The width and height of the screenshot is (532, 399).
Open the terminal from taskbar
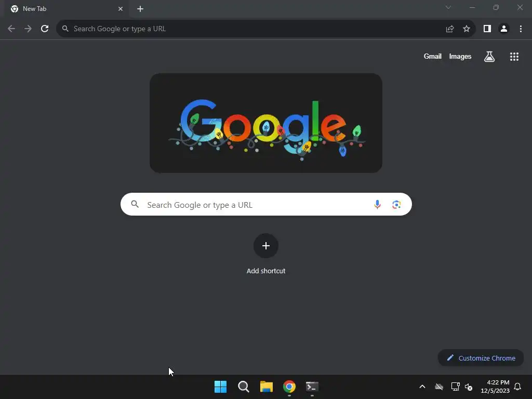(x=312, y=387)
